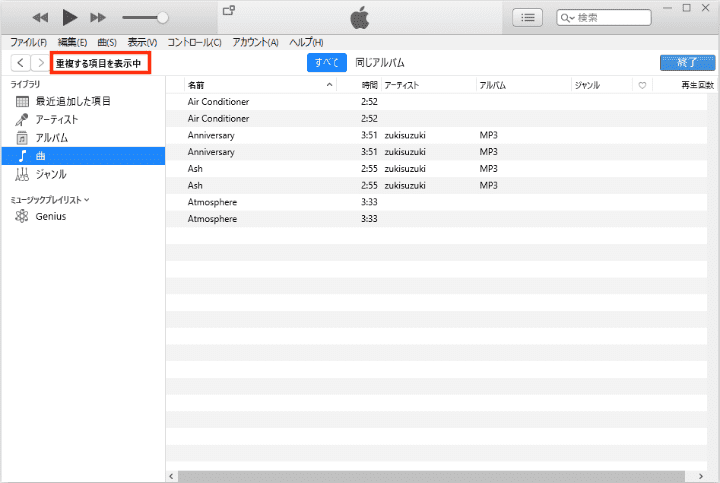Open search field dropdown magnifier
This screenshot has width=720, height=483.
coord(568,18)
